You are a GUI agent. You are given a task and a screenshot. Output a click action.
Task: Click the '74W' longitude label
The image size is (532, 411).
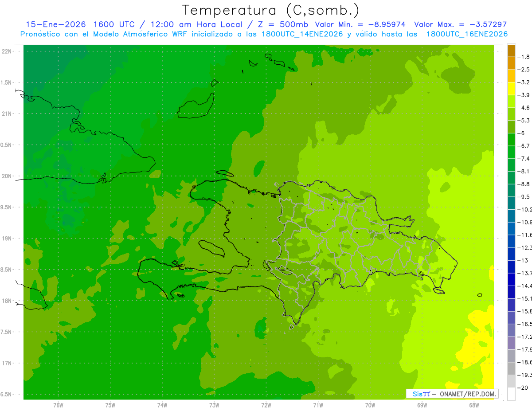162,405
